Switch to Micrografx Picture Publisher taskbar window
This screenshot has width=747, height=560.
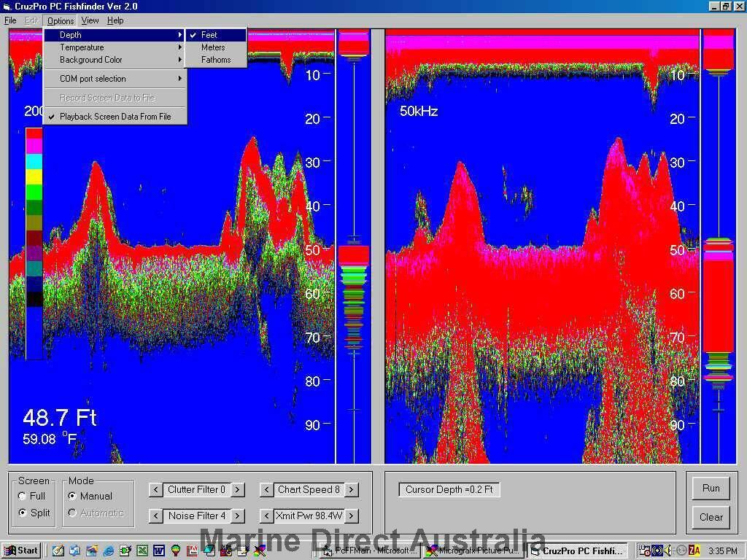474,551
